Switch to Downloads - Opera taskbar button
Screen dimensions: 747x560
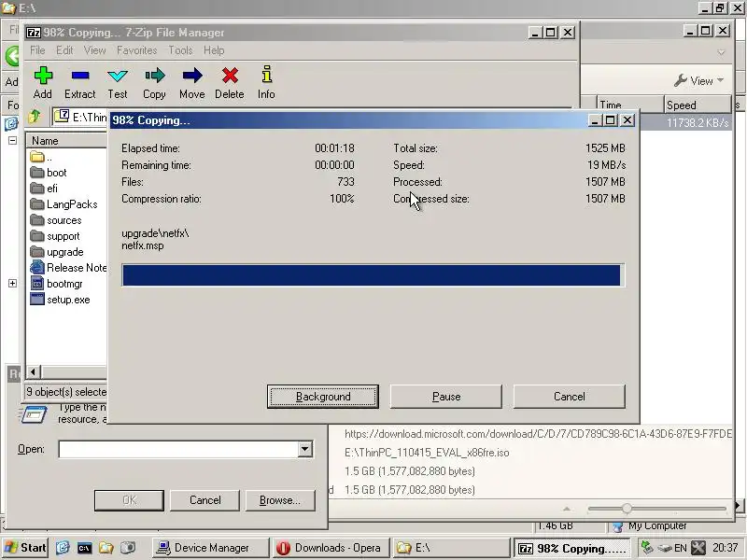tap(331, 548)
